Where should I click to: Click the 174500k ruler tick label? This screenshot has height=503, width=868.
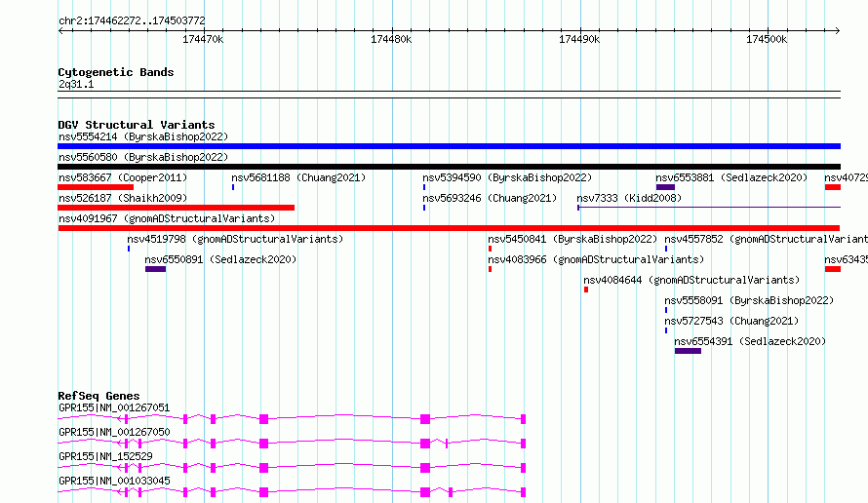(x=767, y=39)
